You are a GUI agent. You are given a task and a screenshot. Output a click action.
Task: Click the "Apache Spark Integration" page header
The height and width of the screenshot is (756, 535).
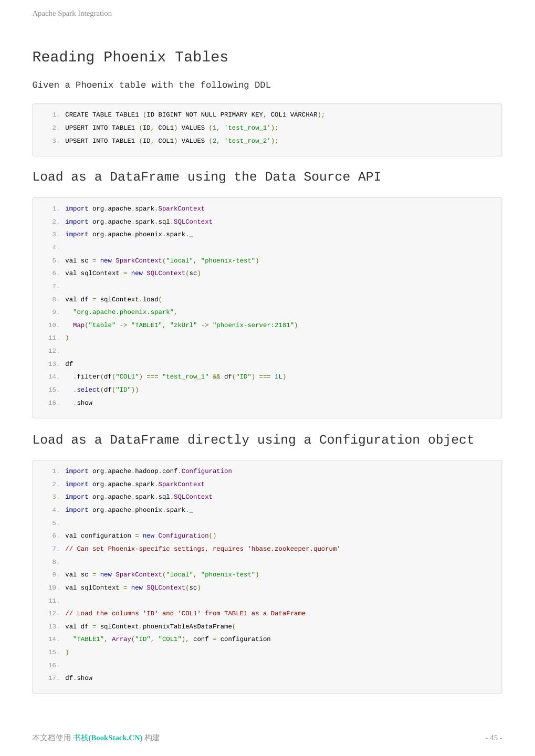click(72, 13)
